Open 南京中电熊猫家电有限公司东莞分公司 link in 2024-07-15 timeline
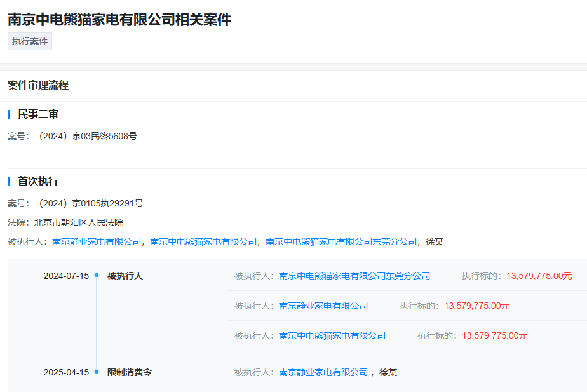The image size is (587, 392). pyautogui.click(x=354, y=276)
